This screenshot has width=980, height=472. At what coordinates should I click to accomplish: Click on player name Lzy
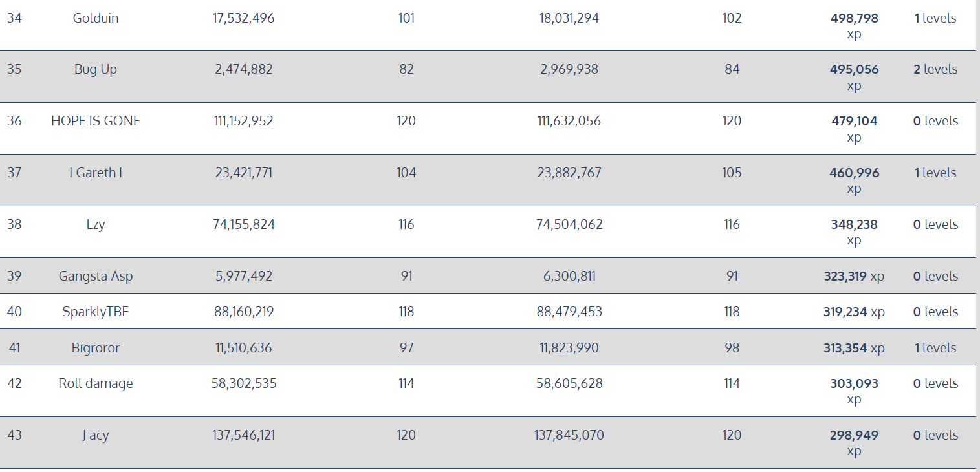coord(96,224)
